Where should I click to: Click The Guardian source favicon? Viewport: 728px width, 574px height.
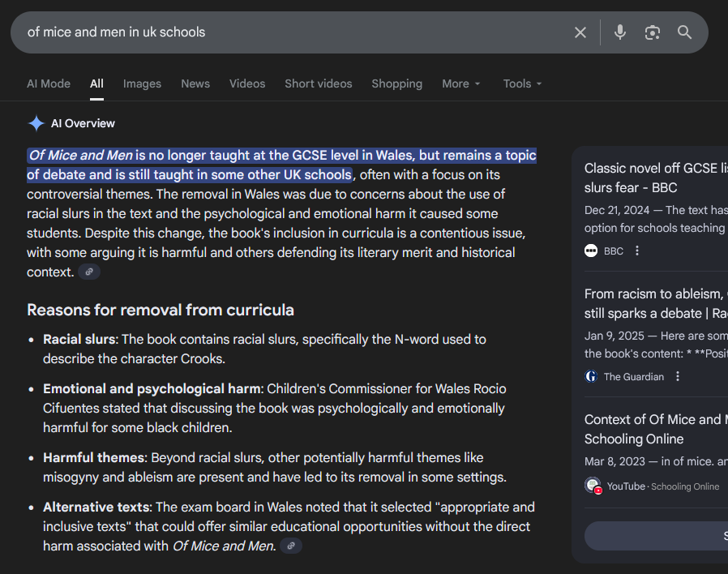pos(591,376)
